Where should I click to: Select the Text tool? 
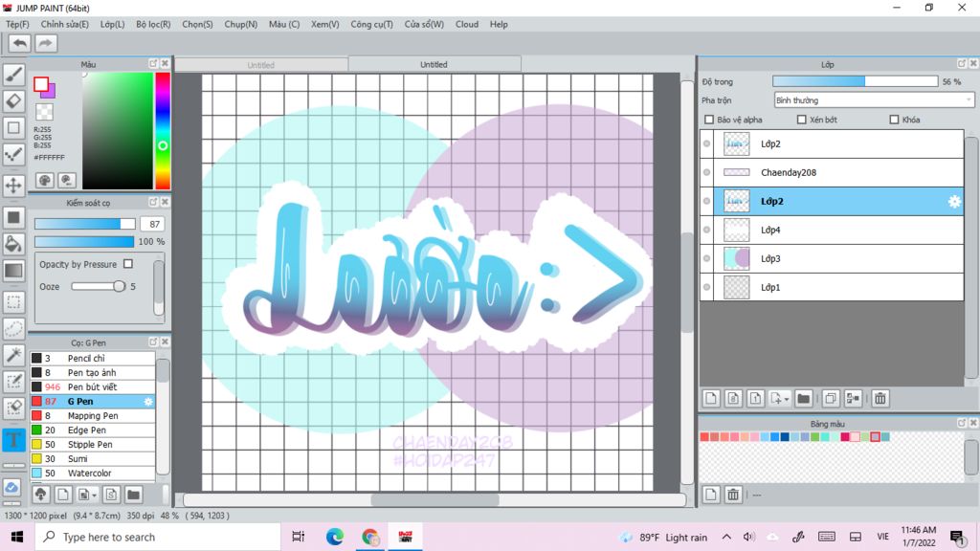click(x=13, y=439)
